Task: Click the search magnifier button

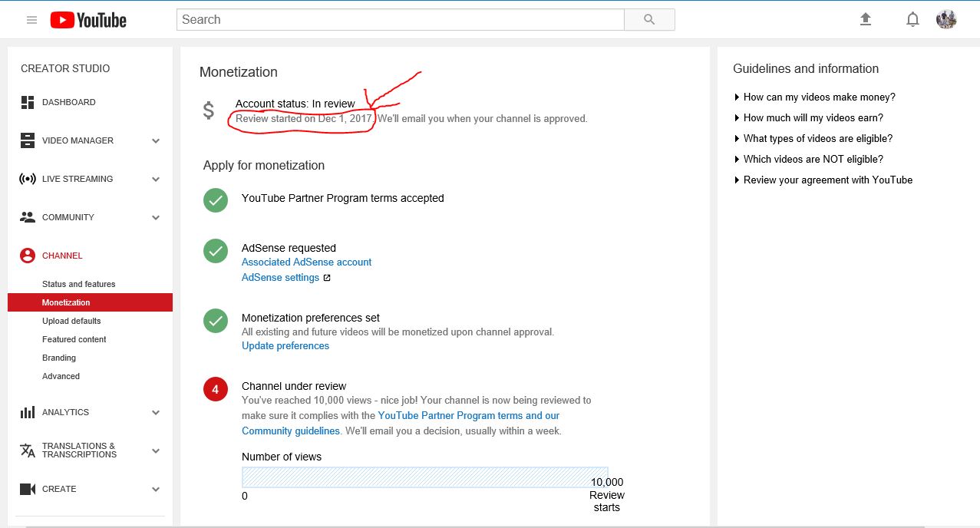Action: pos(649,20)
